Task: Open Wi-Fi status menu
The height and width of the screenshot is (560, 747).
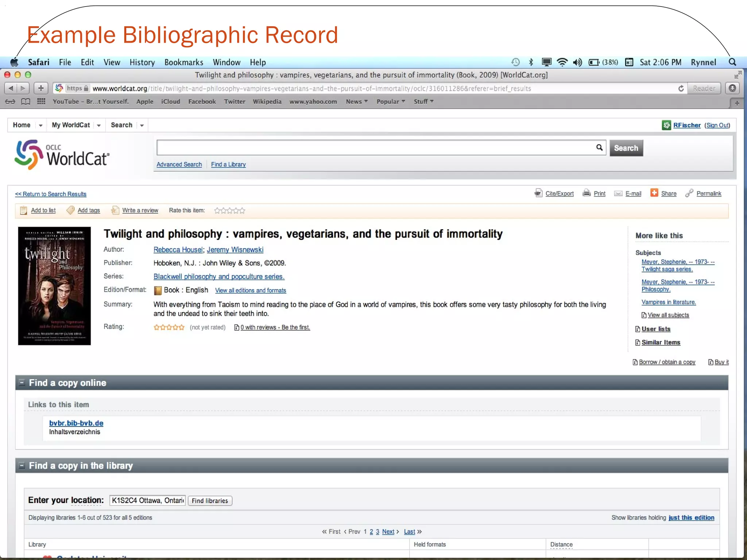Action: tap(562, 62)
